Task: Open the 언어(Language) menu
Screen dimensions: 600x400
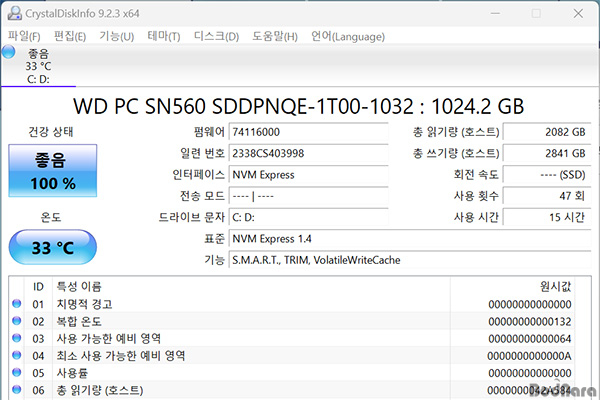Action: tap(348, 36)
